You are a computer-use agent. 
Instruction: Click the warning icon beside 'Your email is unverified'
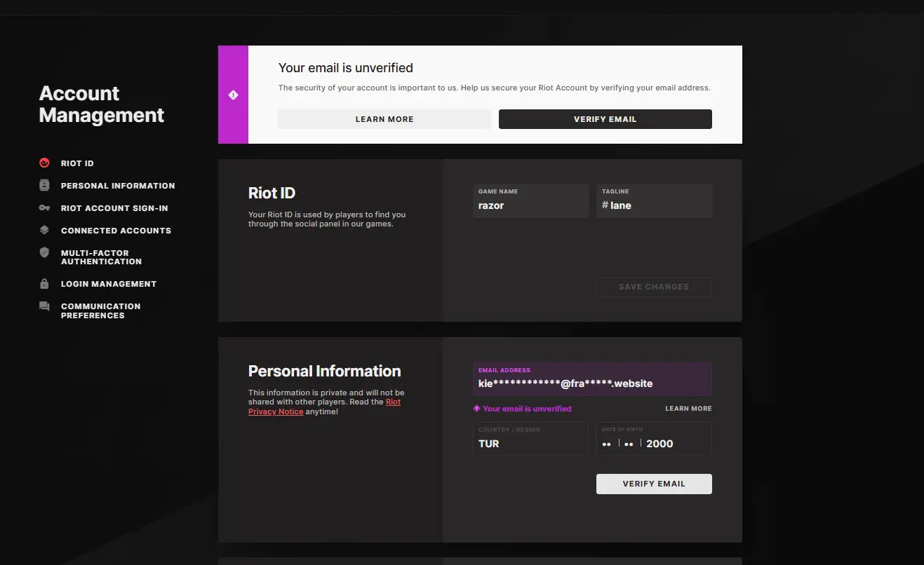click(x=477, y=409)
